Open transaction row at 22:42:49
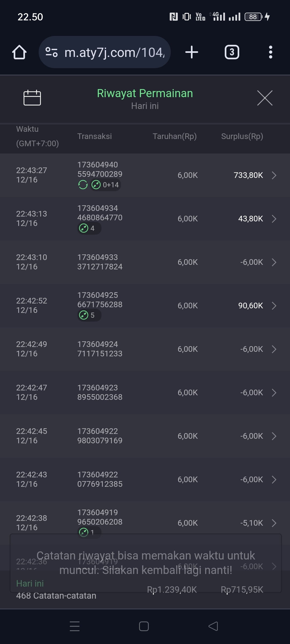This screenshot has width=290, height=644. pos(145,349)
